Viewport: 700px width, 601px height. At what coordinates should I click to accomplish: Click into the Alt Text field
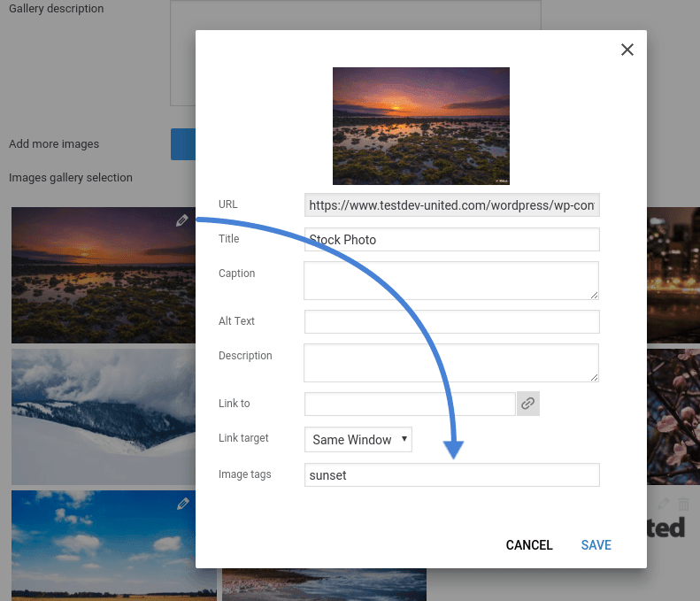(451, 321)
